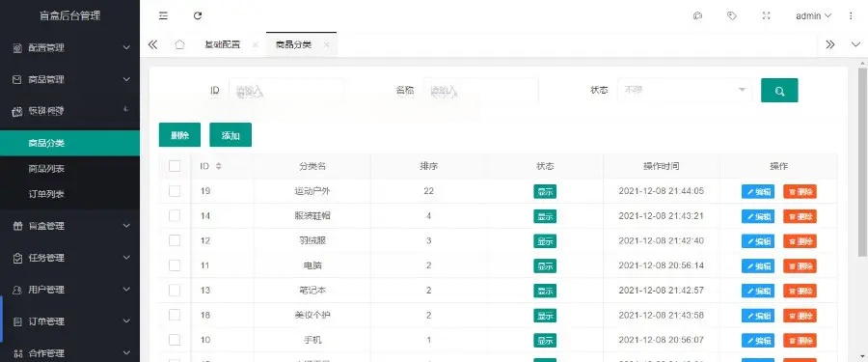868x362 pixels.
Task: Open the theme palette icon
Action: click(x=697, y=16)
